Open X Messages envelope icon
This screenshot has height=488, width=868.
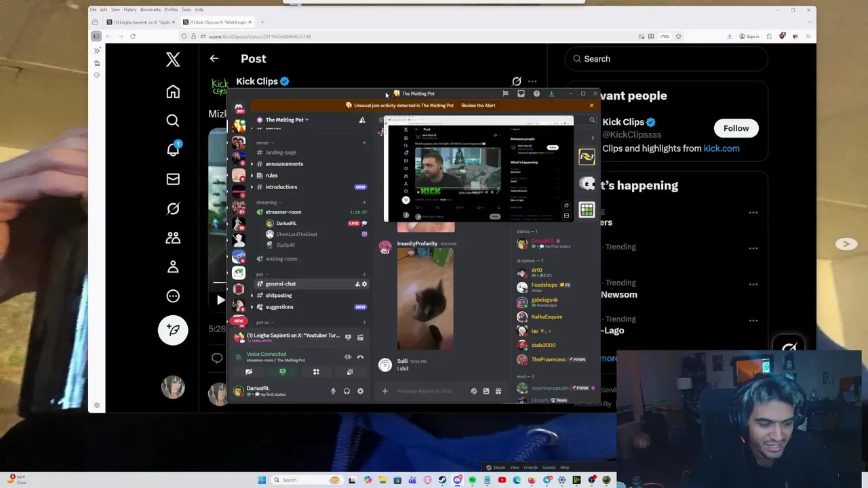pyautogui.click(x=173, y=179)
